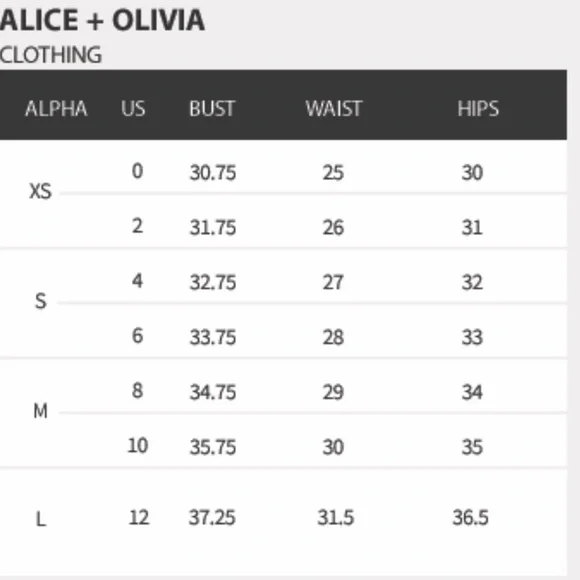This screenshot has width=580, height=580.
Task: Select the L alpha size label
Action: coord(41,519)
